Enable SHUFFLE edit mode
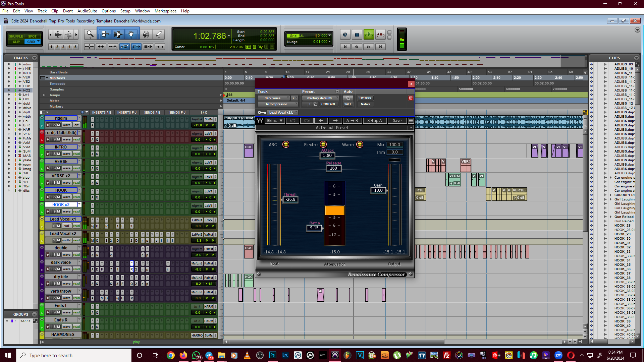Image resolution: width=644 pixels, height=362 pixels. tap(16, 36)
